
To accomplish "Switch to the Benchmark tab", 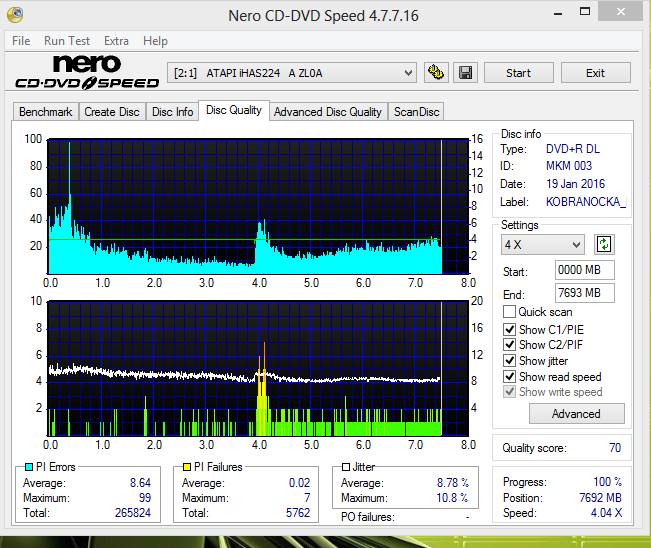I will [46, 112].
